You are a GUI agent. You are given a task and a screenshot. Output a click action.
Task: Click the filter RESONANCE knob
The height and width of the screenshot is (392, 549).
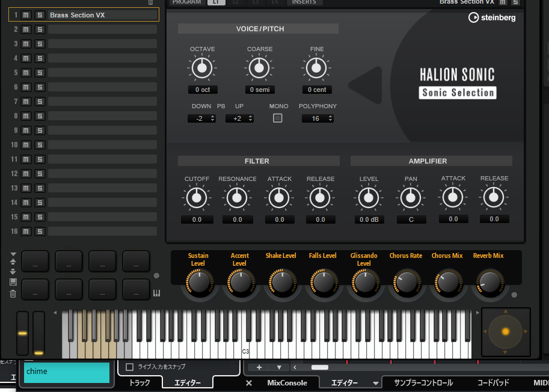click(x=237, y=198)
